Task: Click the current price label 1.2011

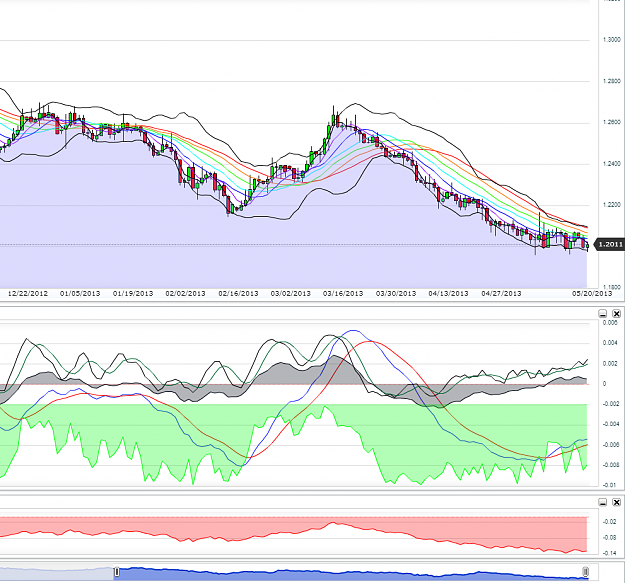Action: point(610,244)
